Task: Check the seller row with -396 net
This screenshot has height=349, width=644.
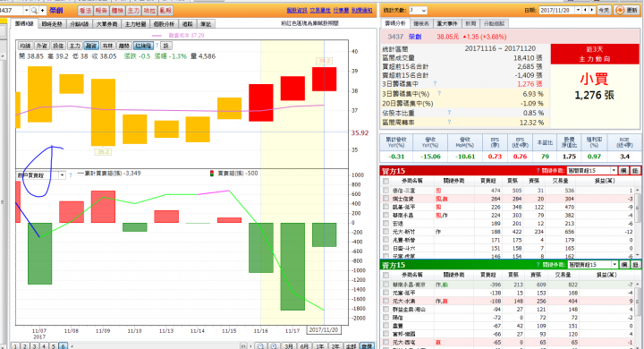Action: 386,285
